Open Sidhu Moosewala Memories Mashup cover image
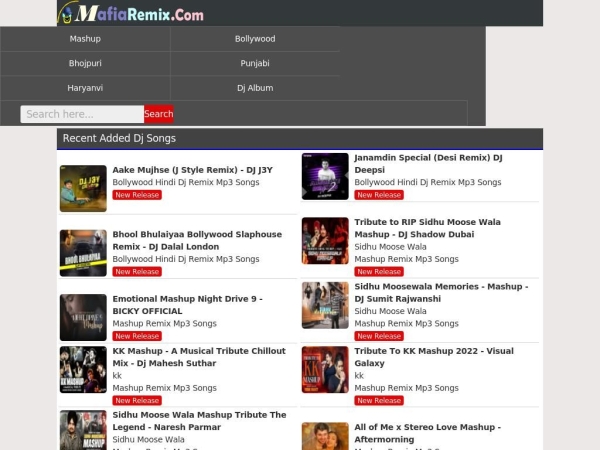The height and width of the screenshot is (450, 600). pos(325,305)
